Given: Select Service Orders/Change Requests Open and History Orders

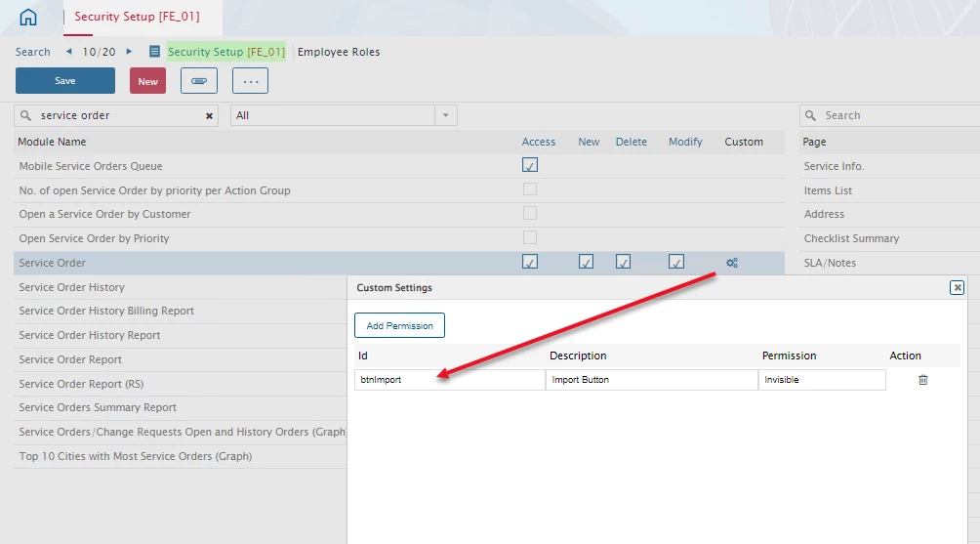Looking at the screenshot, I should click(x=183, y=432).
